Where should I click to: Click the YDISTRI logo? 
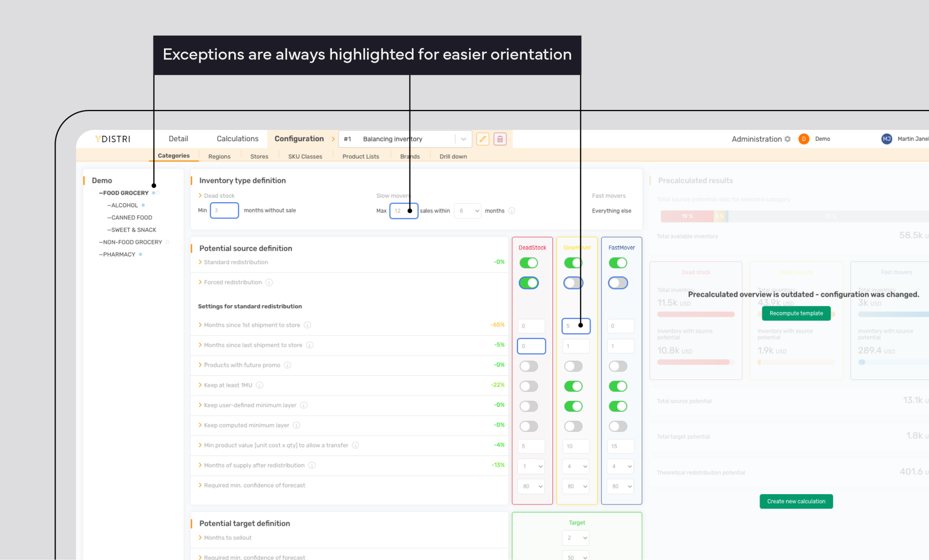(113, 139)
